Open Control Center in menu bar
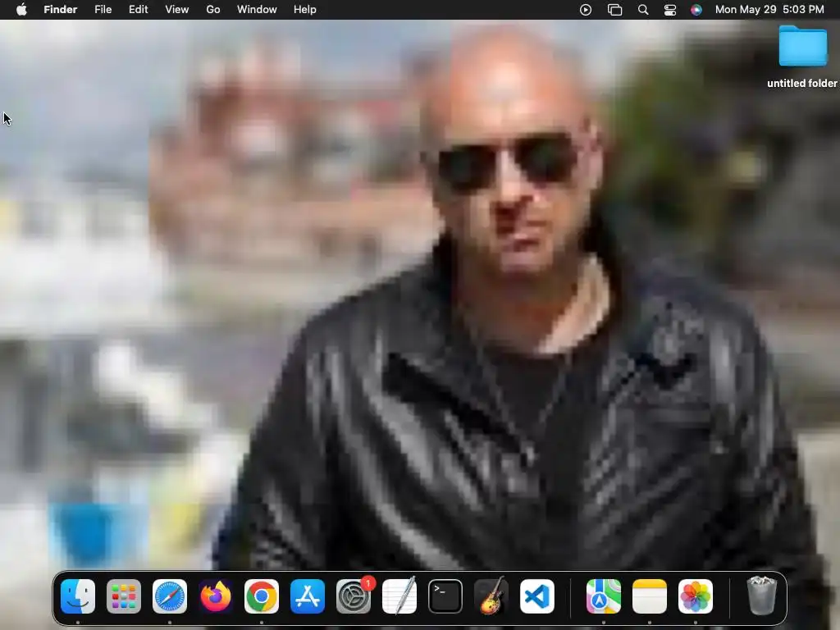The image size is (840, 630). pos(669,10)
